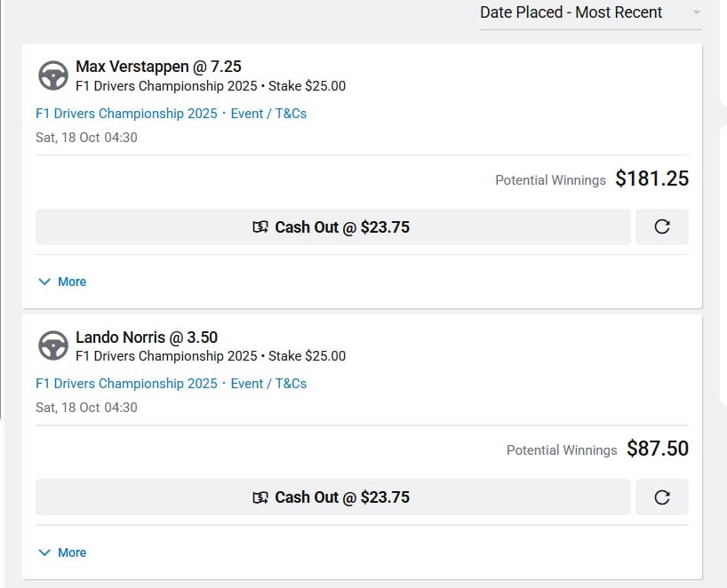Open Event / T&Cs link in Norris bet
727x588 pixels.
pyautogui.click(x=268, y=384)
